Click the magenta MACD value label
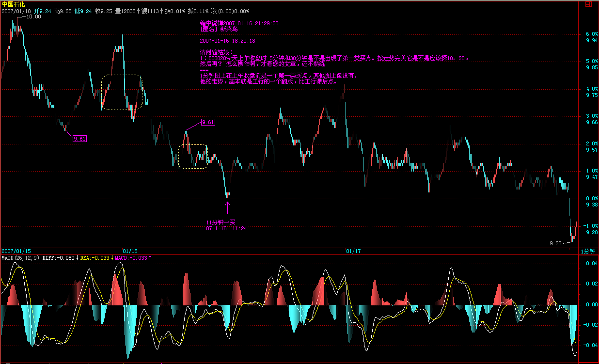Image resolution: width=599 pixels, height=364 pixels. tap(132, 258)
